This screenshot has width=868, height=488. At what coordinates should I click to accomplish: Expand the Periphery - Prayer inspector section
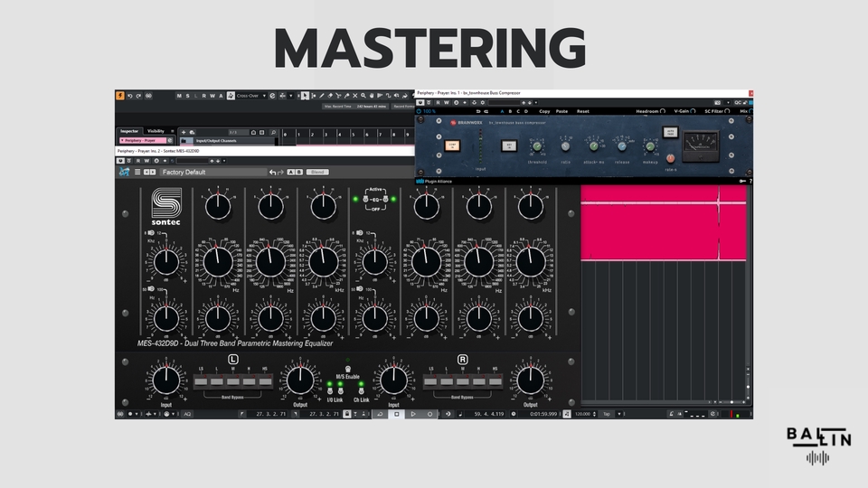(x=122, y=141)
